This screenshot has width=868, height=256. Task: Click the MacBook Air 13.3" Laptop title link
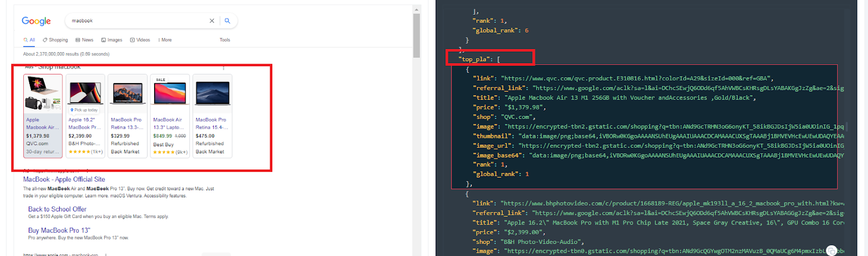pos(169,123)
